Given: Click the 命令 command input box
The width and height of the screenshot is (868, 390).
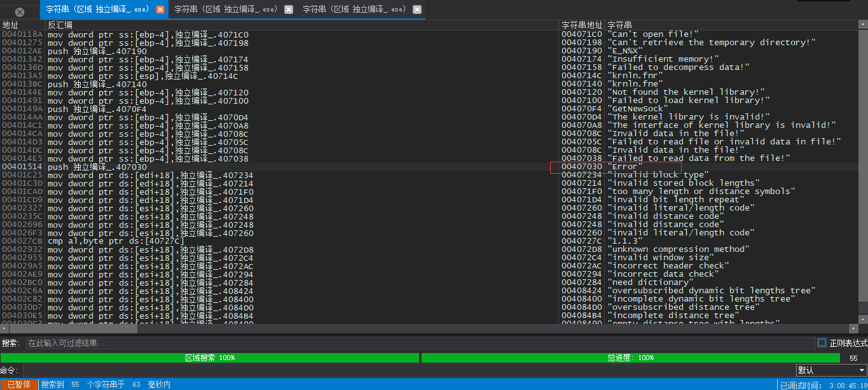Looking at the screenshot, I should tap(408, 370).
